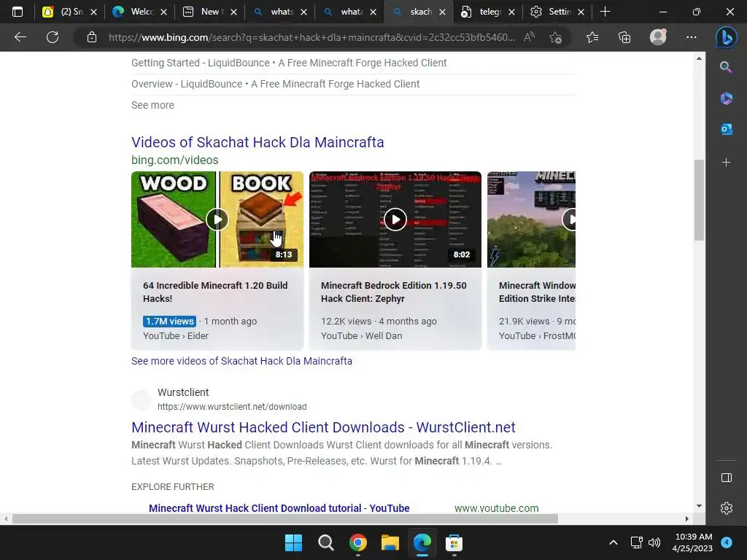
Task: Click the Edge icon in taskbar
Action: click(x=422, y=542)
